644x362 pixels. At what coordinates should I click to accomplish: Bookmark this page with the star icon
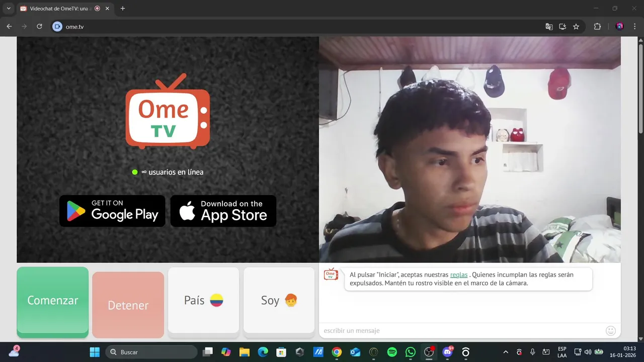point(576,27)
